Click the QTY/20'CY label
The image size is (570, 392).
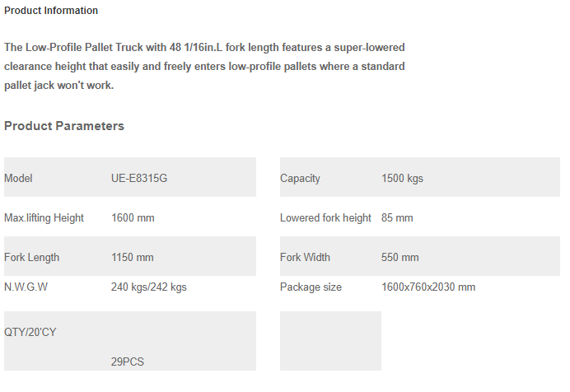pyautogui.click(x=30, y=333)
